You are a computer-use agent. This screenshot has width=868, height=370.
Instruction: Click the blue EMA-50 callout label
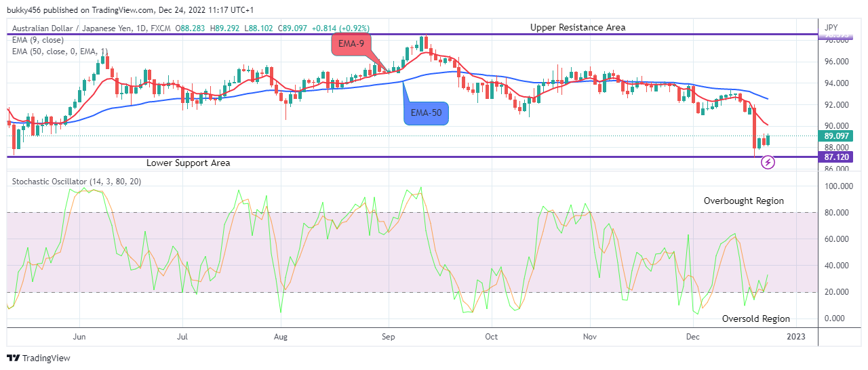[x=427, y=112]
